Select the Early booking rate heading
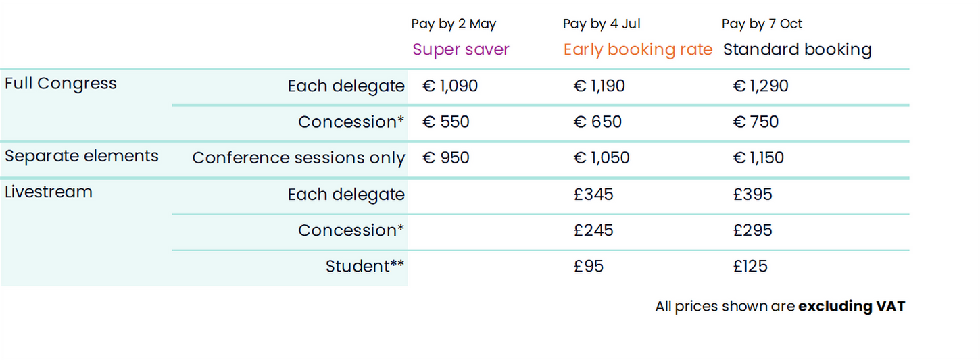This screenshot has height=360, width=980. point(637,49)
